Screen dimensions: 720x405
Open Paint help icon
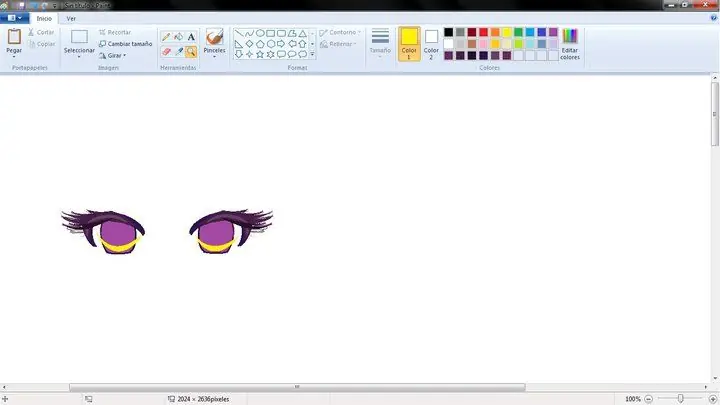coord(714,18)
